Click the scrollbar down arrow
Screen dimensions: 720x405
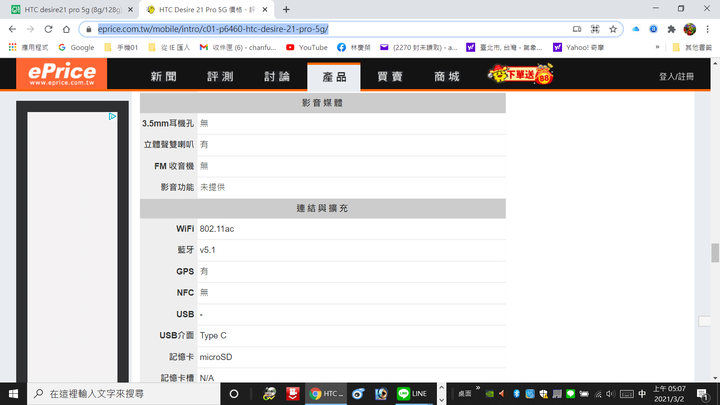[x=715, y=378]
